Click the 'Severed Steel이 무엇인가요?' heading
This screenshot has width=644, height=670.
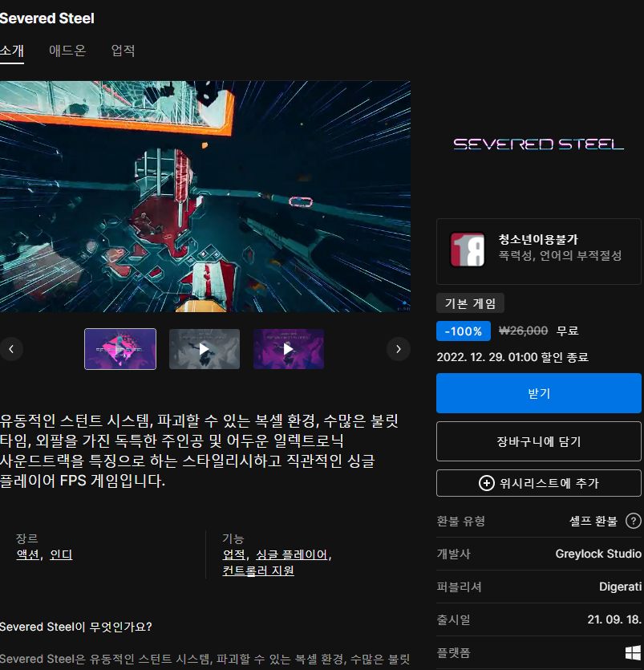tap(76, 627)
